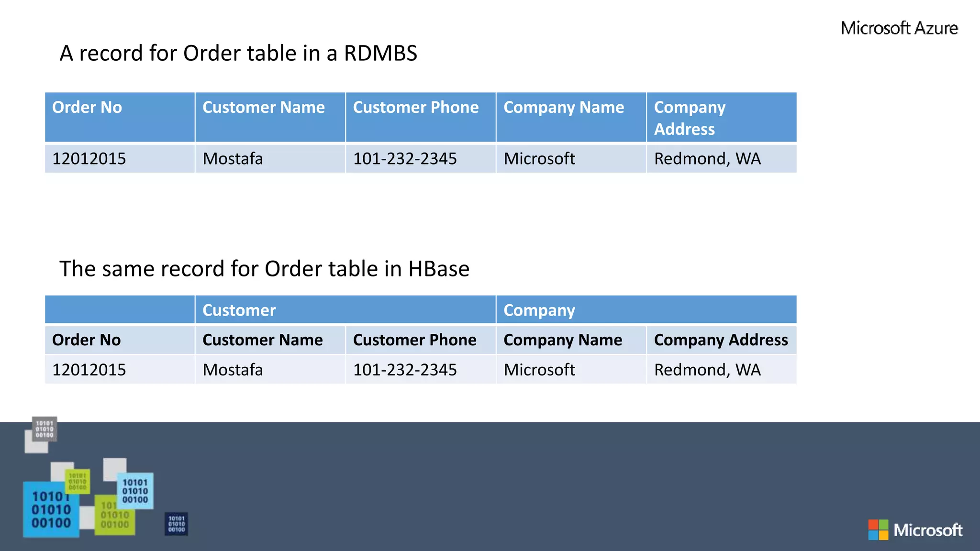Viewport: 980px width, 551px height.
Task: Select the Microsoft cell in the RDBMS table
Action: (x=571, y=158)
